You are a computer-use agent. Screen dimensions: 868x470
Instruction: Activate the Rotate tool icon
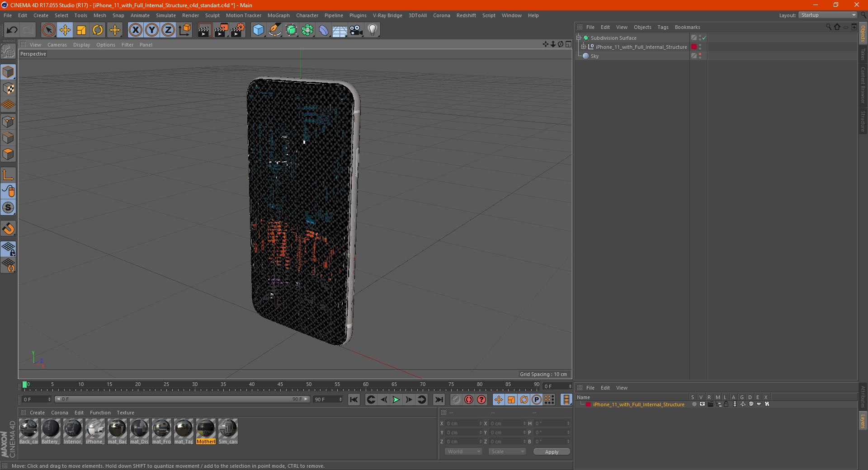pos(98,30)
